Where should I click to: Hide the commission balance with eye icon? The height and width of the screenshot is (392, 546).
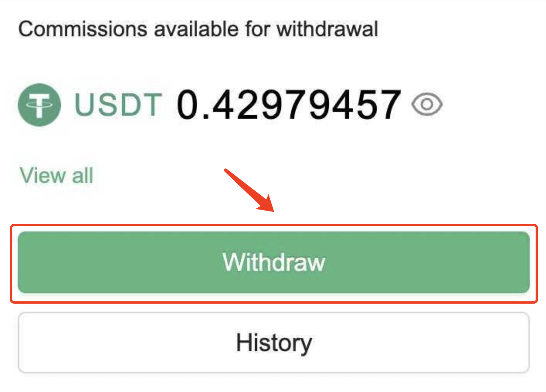coord(427,105)
